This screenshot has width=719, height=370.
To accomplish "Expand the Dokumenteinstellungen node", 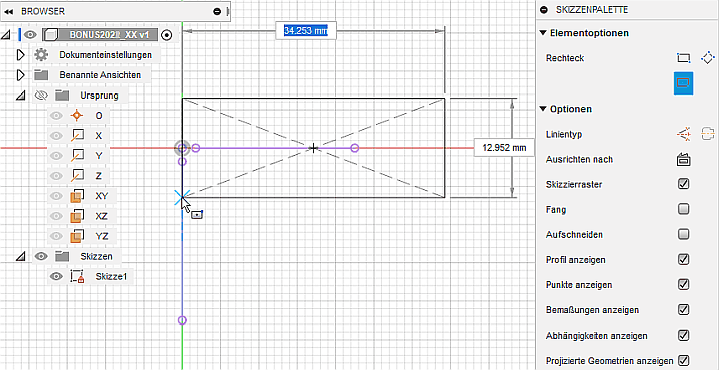I will tap(20, 55).
